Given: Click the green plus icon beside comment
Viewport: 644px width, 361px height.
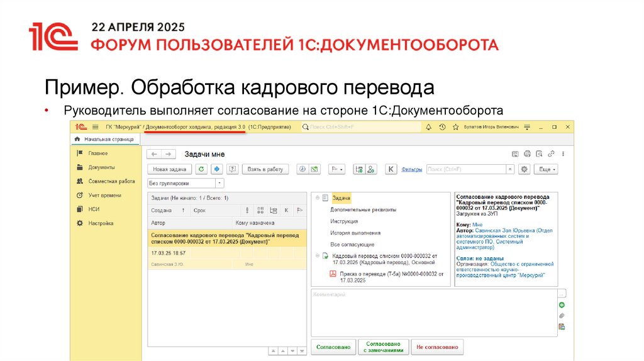Looking at the screenshot, I should (562, 305).
